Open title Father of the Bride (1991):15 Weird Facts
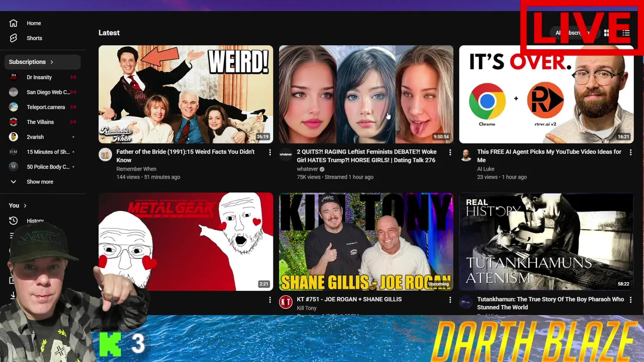The image size is (644, 362). click(185, 156)
